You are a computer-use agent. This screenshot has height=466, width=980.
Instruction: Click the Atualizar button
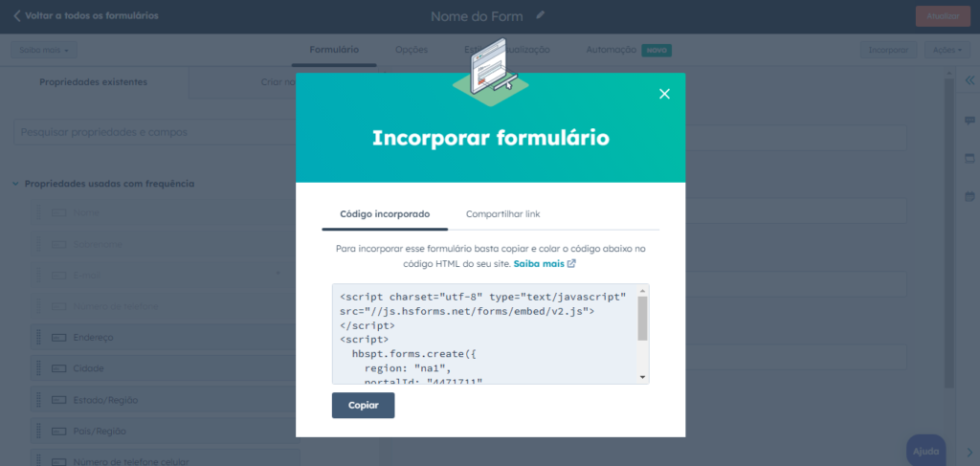tap(943, 16)
